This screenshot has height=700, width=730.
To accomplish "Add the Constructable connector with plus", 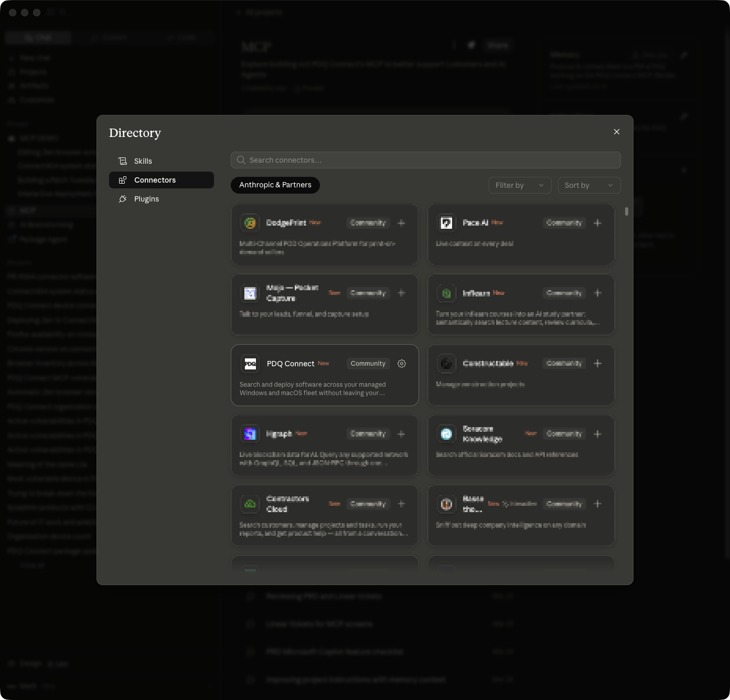I will pos(597,363).
